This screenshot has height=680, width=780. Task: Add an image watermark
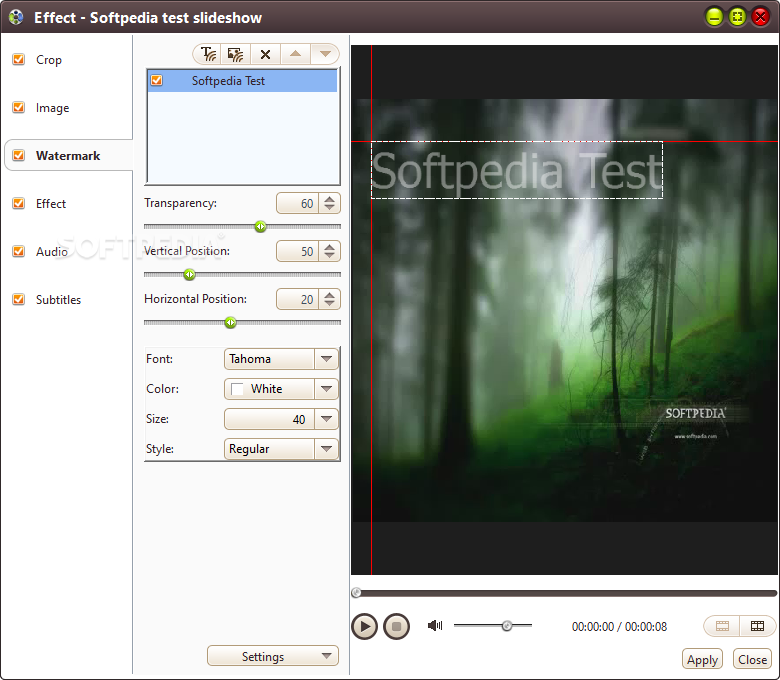235,54
